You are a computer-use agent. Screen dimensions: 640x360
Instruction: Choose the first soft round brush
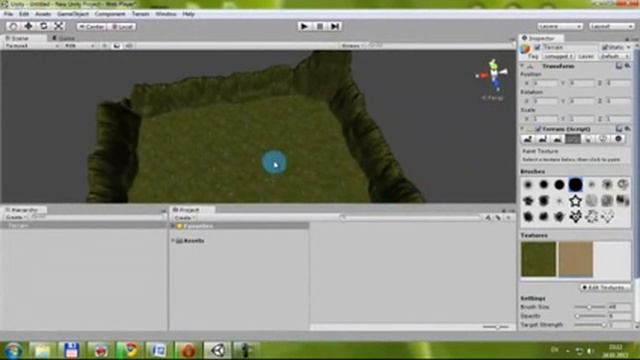[x=528, y=185]
